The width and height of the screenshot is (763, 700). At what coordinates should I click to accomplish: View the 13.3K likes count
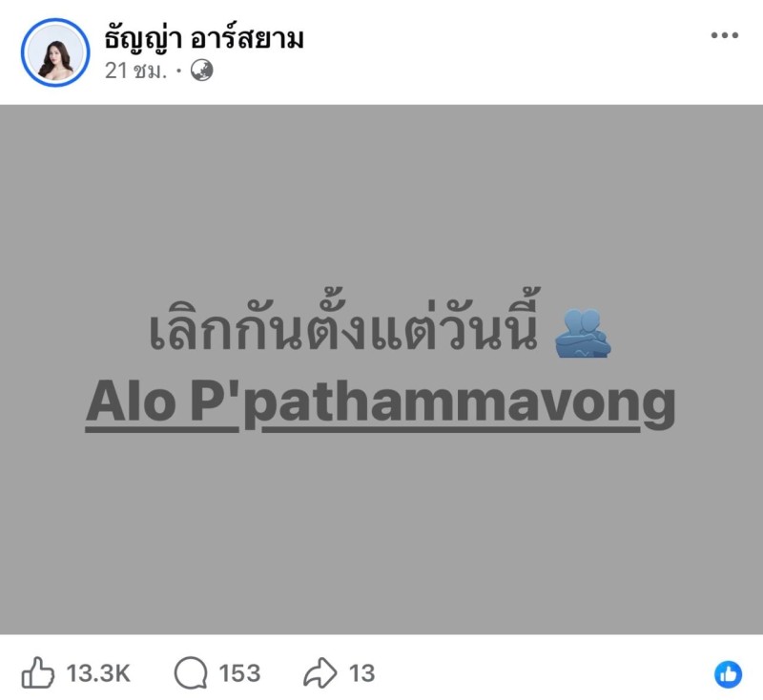[98, 673]
